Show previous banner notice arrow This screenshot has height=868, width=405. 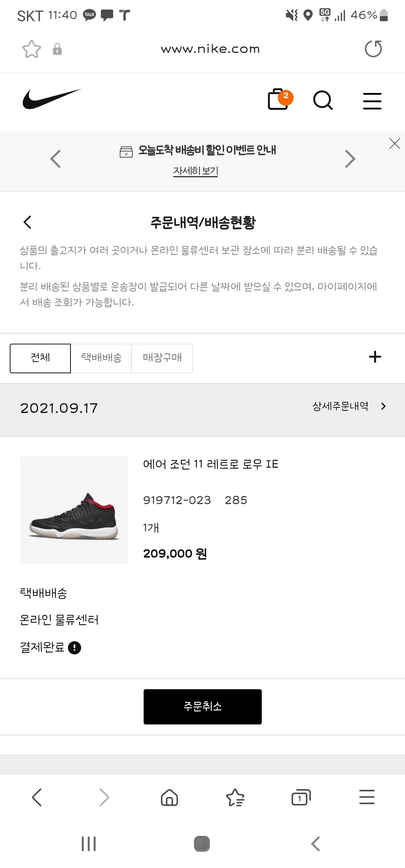55,159
